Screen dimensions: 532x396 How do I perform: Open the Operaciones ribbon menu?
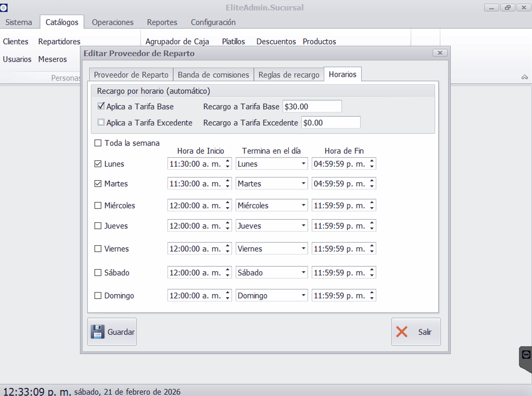coord(112,22)
